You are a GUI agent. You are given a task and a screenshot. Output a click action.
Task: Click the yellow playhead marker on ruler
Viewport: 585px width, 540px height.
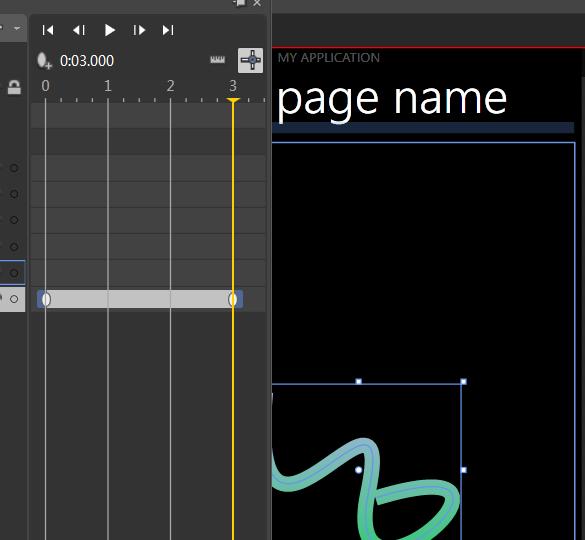(233, 100)
